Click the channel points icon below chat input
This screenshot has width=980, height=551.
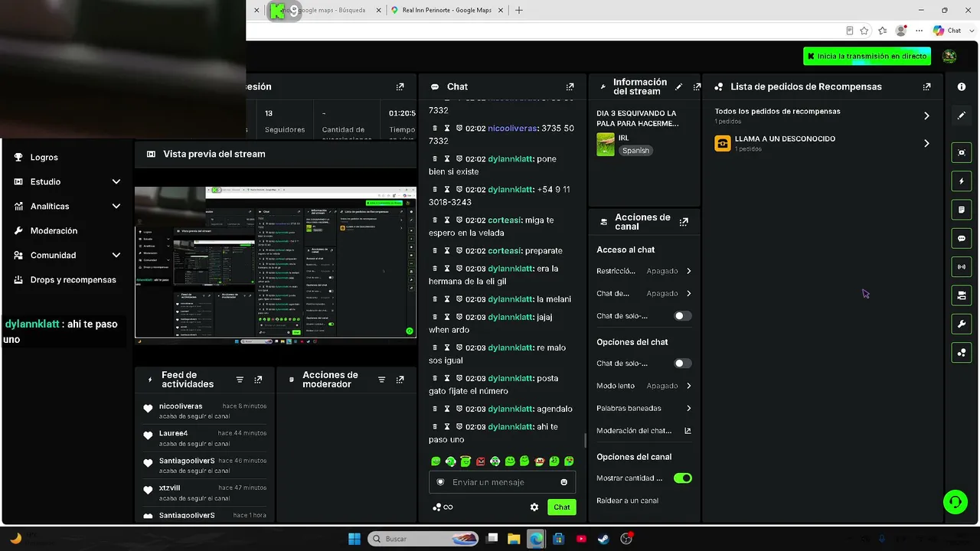(x=436, y=507)
